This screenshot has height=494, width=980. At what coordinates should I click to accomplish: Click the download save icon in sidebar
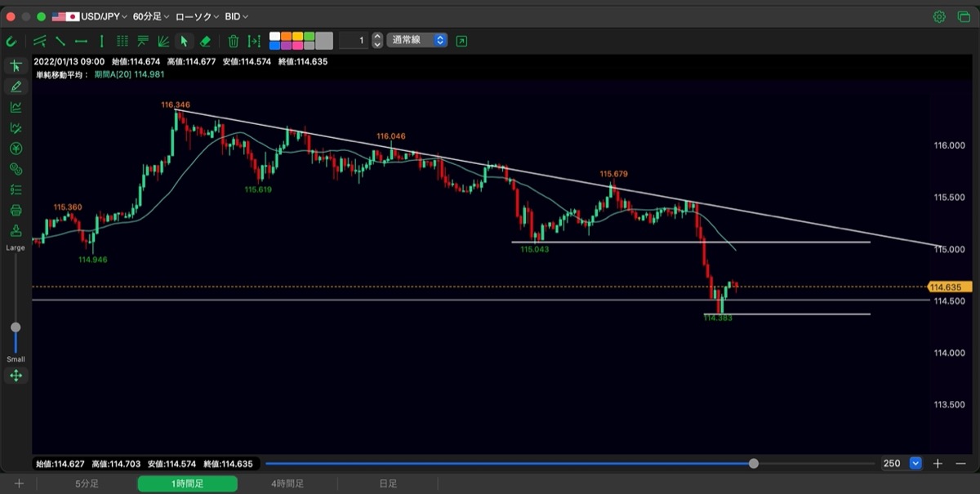[16, 230]
